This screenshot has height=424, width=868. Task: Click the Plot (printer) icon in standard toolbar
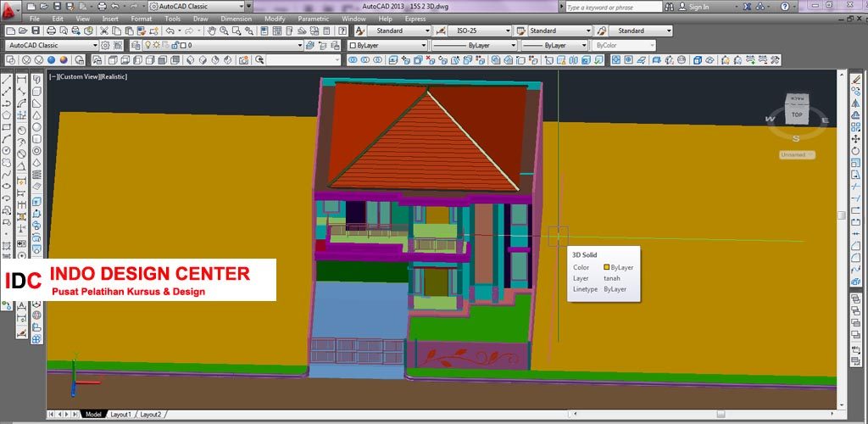[51, 31]
